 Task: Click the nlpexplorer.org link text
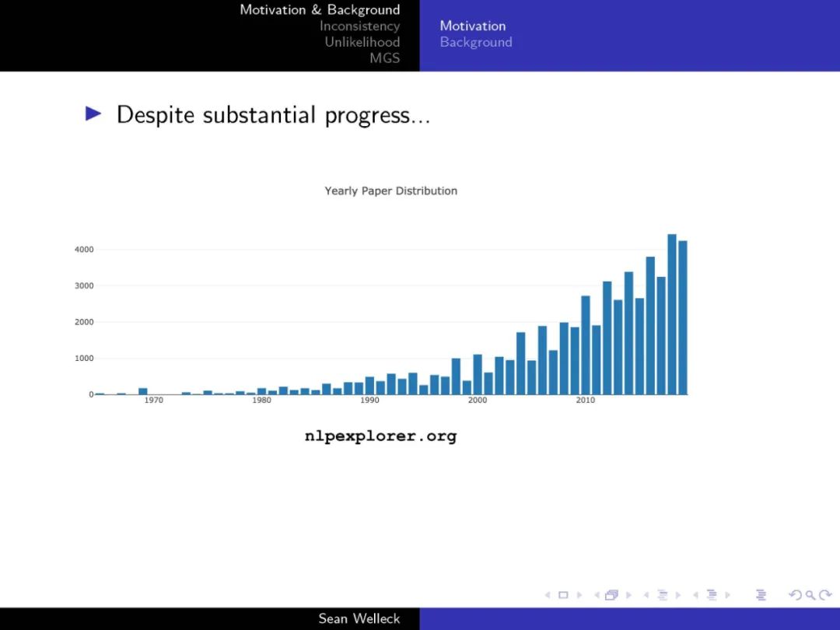pos(380,436)
